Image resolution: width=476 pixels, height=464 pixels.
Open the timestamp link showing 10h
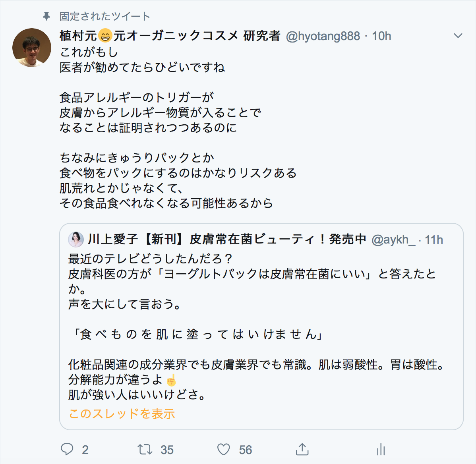pyautogui.click(x=381, y=36)
